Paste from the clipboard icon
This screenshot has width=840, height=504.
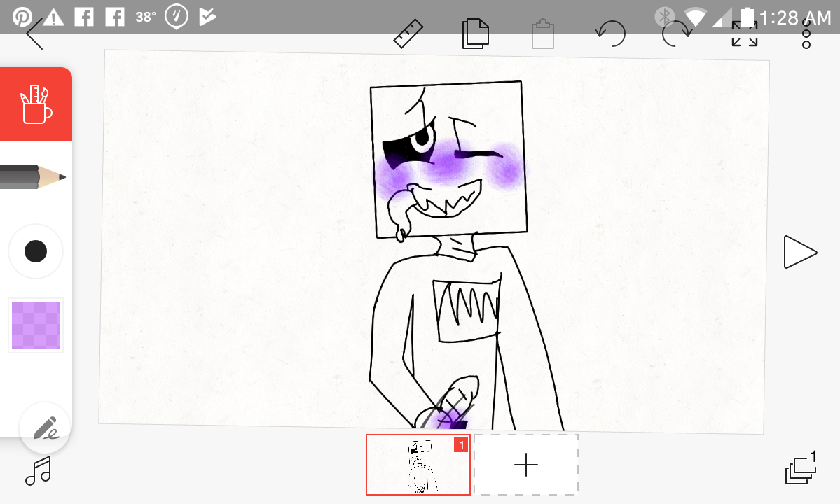[542, 34]
